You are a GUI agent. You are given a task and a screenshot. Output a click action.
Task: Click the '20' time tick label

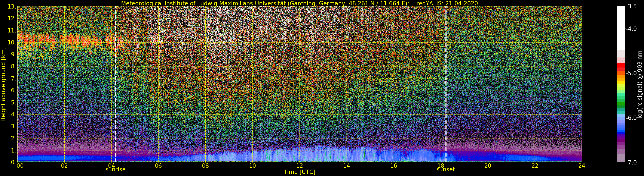(x=488, y=166)
